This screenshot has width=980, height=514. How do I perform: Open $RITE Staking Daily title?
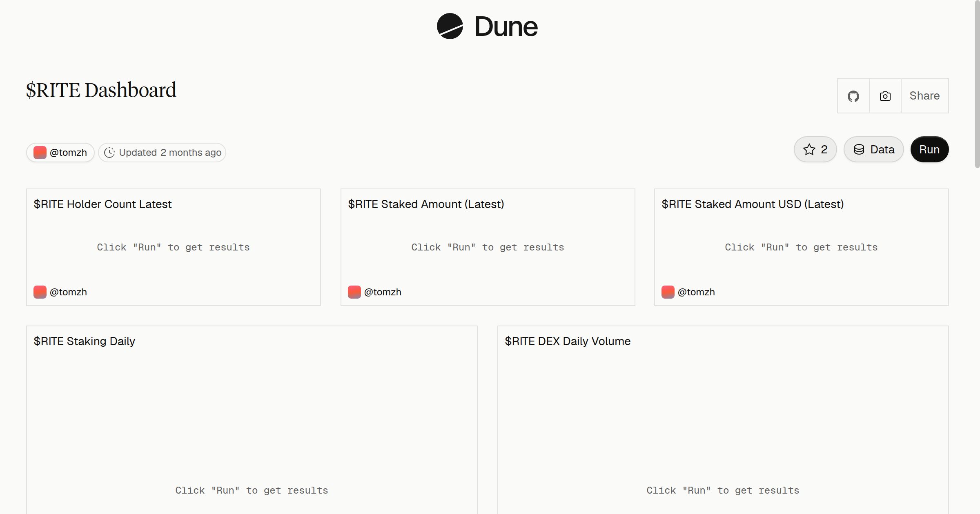coord(84,341)
